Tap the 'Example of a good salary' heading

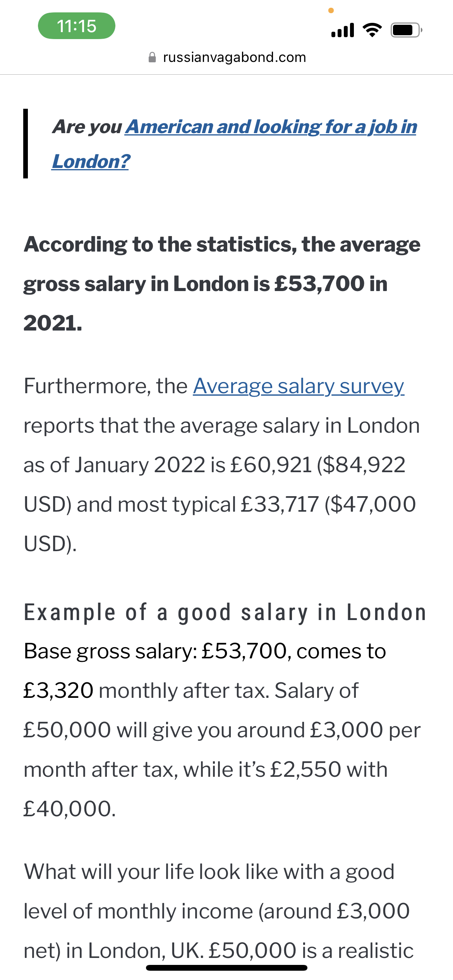(225, 613)
